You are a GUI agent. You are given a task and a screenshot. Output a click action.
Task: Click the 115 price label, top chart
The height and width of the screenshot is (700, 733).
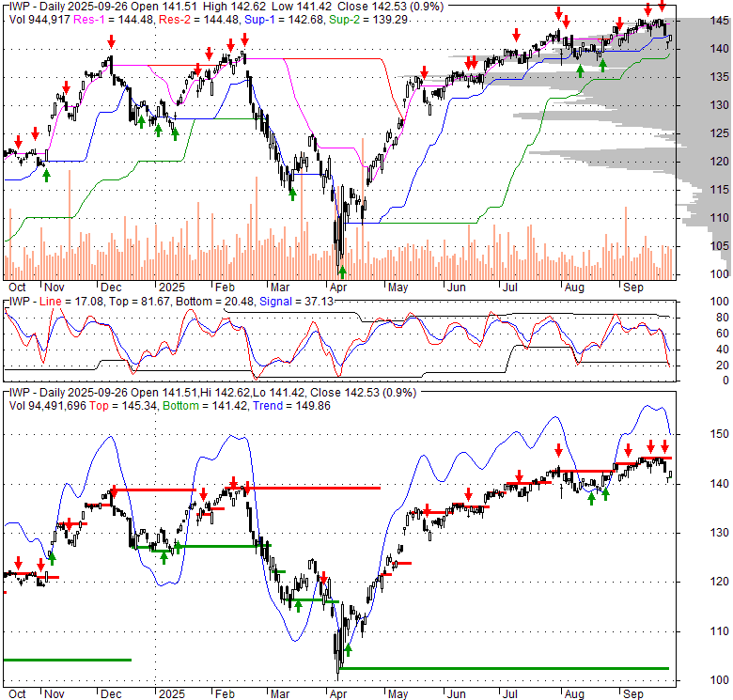click(719, 190)
